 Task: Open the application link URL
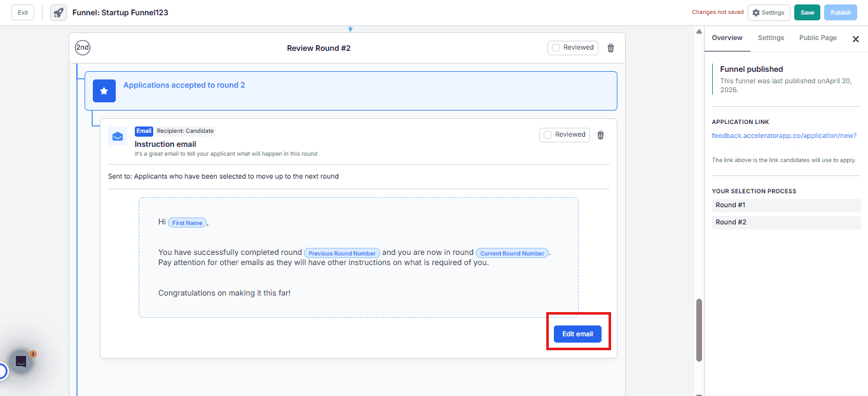tap(784, 135)
